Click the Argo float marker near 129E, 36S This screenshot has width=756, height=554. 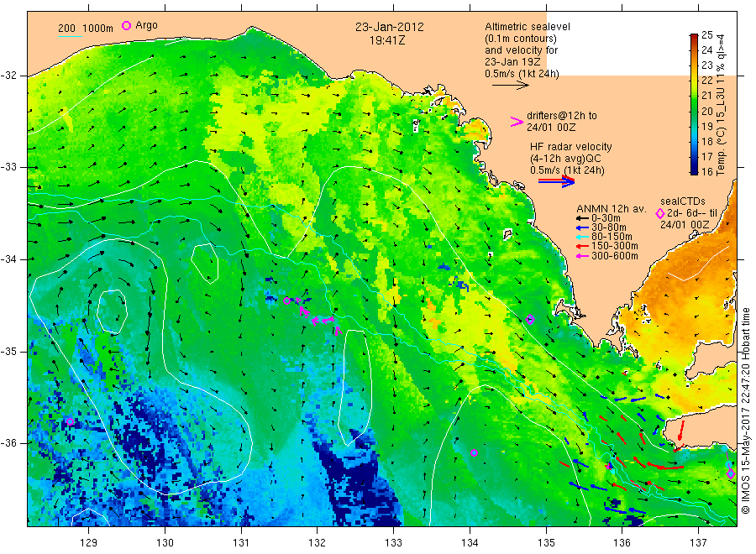point(70,422)
